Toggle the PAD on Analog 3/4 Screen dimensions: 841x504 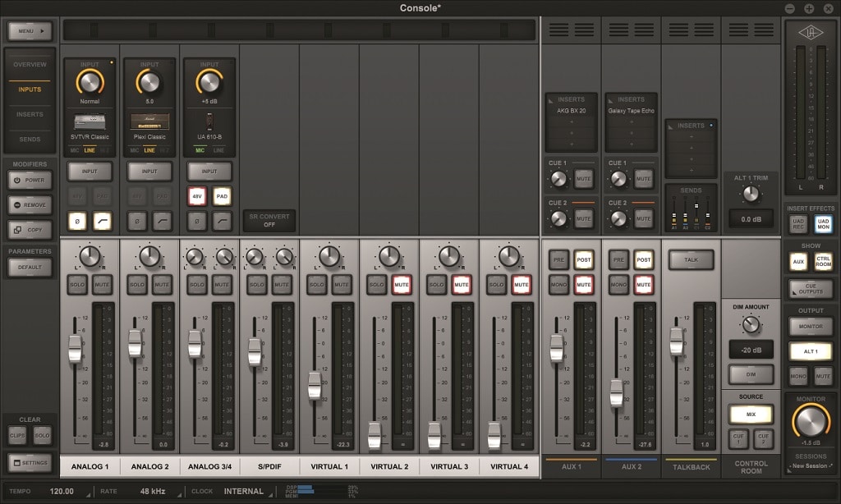pyautogui.click(x=222, y=196)
